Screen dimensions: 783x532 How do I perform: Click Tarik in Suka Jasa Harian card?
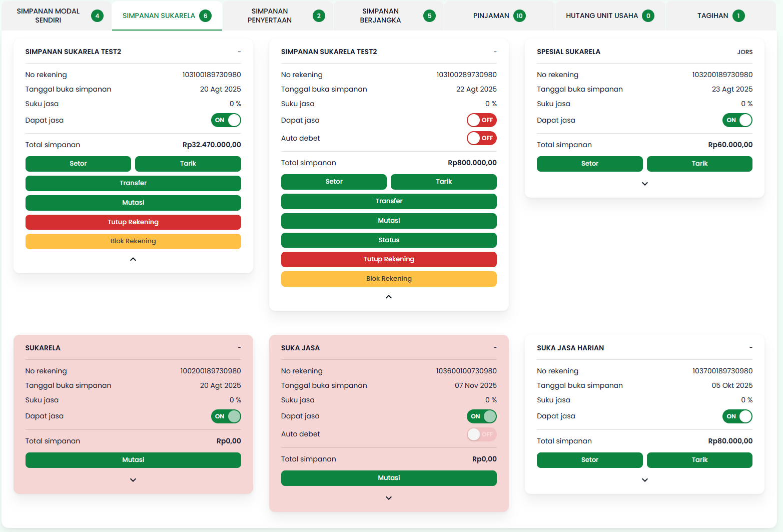click(x=699, y=460)
